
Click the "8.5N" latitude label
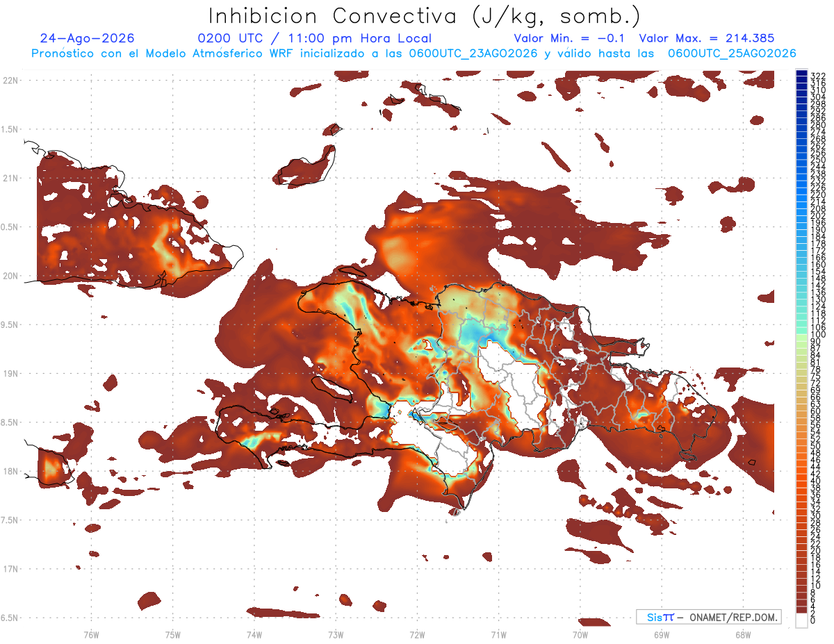pyautogui.click(x=10, y=422)
